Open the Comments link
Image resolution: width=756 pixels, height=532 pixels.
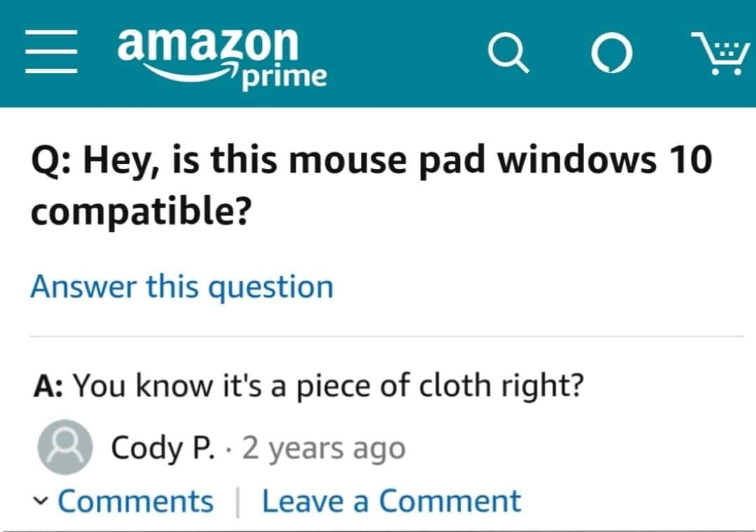click(x=135, y=502)
